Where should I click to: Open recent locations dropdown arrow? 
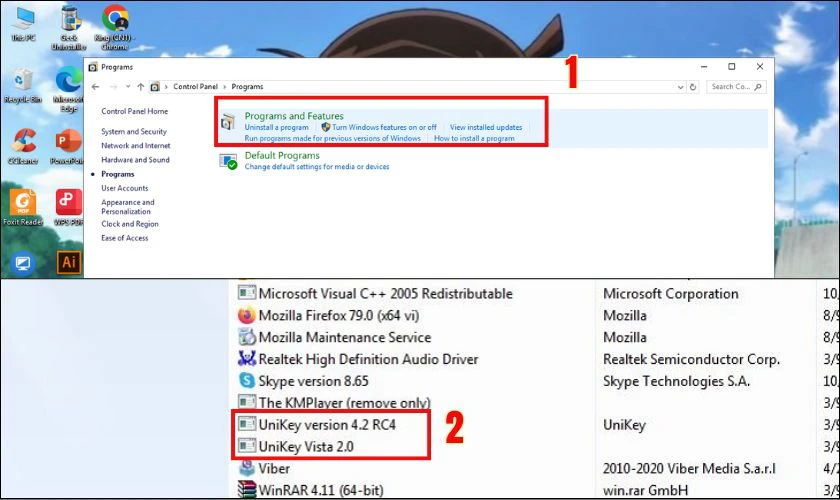[128, 87]
